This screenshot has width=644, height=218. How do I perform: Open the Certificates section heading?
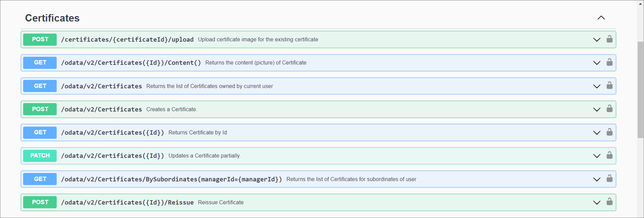(x=52, y=18)
